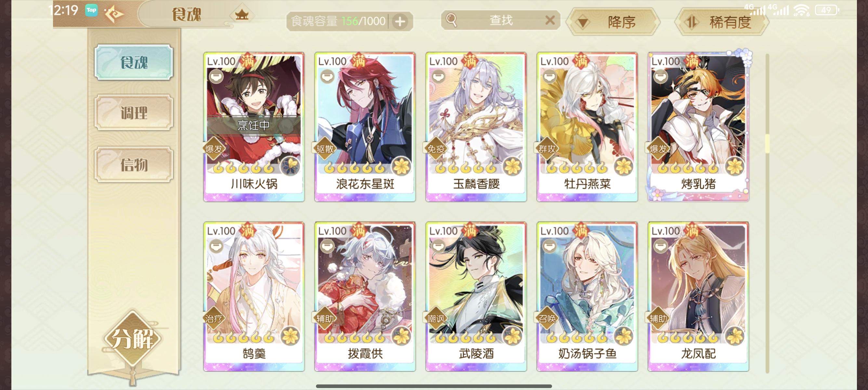Add capacity with the plus icon
Screen dimensions: 868x390
point(400,21)
